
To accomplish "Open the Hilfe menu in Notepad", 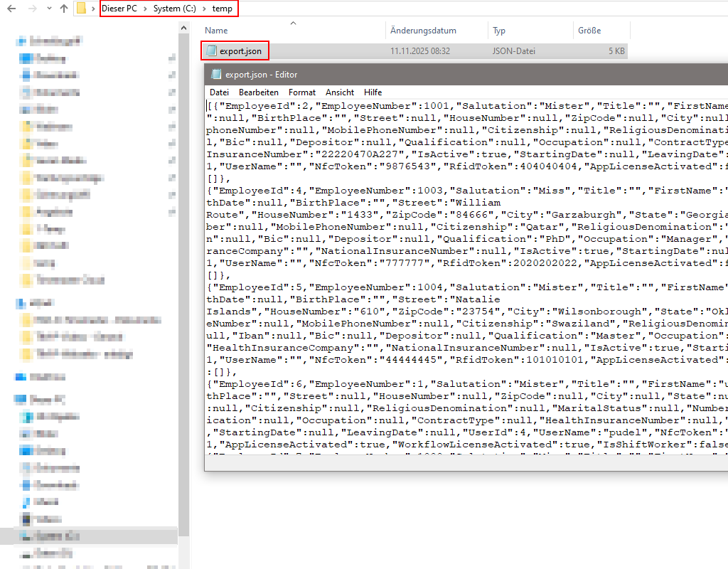I will pyautogui.click(x=373, y=92).
